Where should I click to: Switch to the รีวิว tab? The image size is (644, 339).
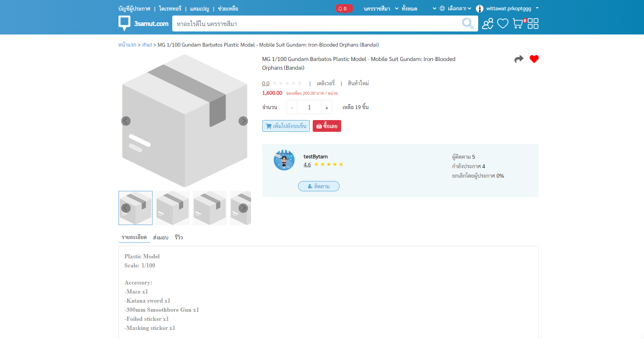pyautogui.click(x=179, y=237)
